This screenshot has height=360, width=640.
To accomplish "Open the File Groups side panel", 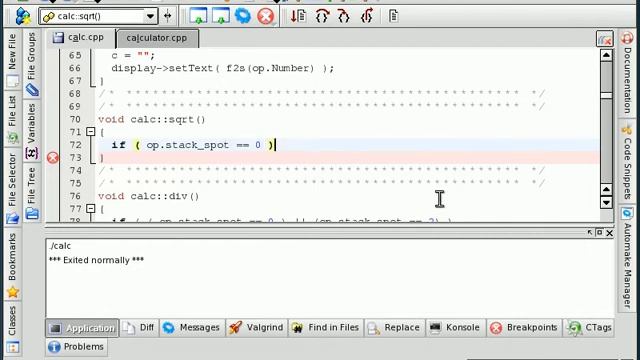I will 31,64.
